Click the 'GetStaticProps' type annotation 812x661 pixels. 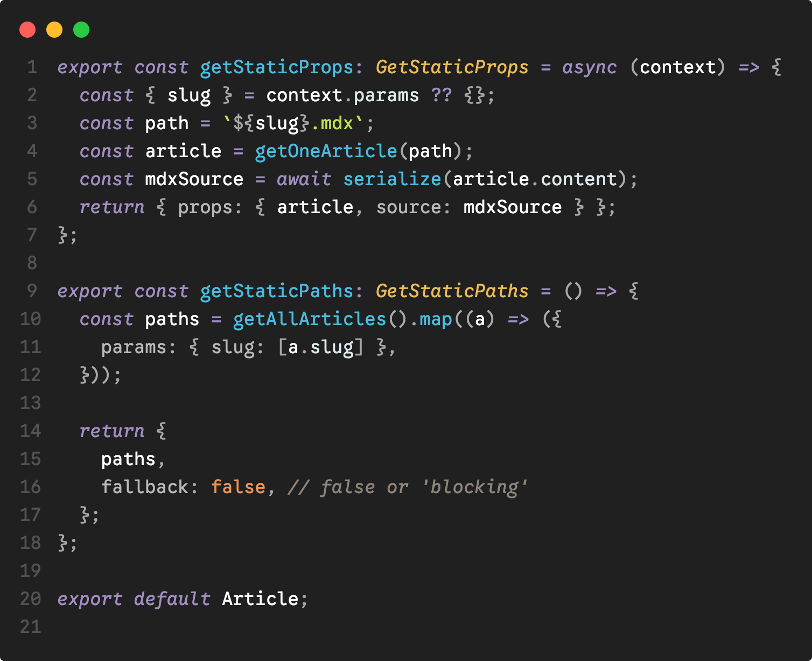coord(452,67)
